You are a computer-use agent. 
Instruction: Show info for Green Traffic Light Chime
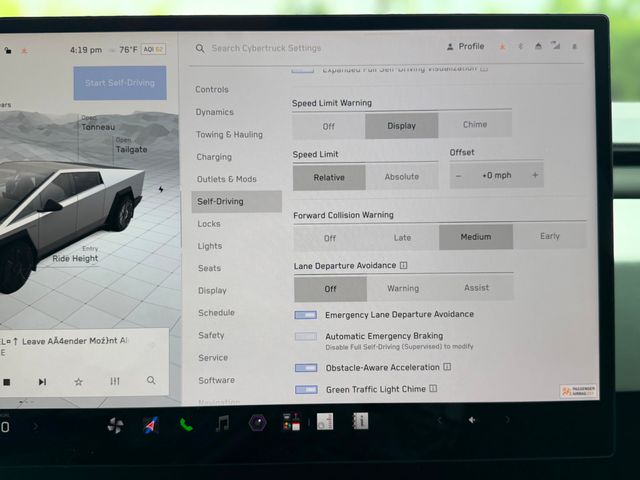click(433, 388)
